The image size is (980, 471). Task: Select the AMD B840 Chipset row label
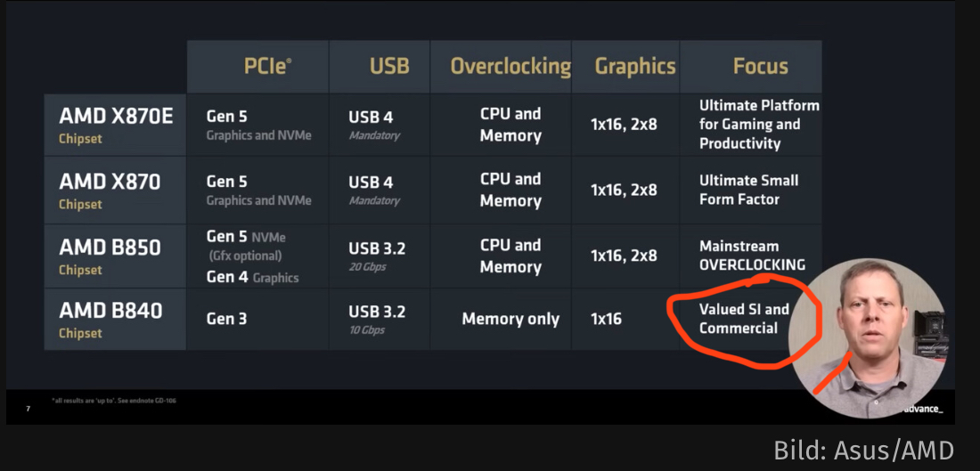(x=116, y=319)
